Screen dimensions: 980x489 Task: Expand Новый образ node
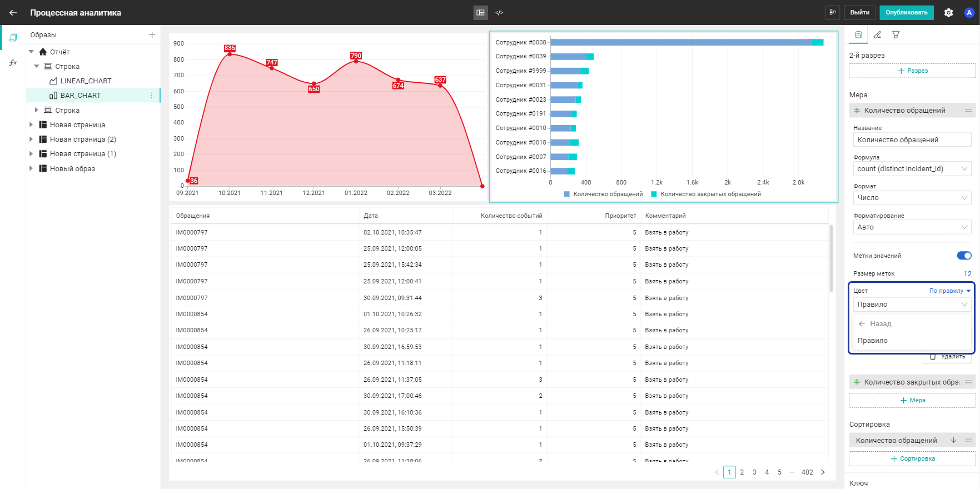click(x=31, y=168)
